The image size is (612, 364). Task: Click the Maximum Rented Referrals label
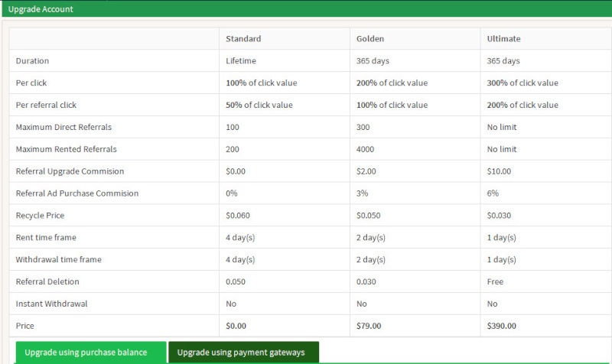66,149
